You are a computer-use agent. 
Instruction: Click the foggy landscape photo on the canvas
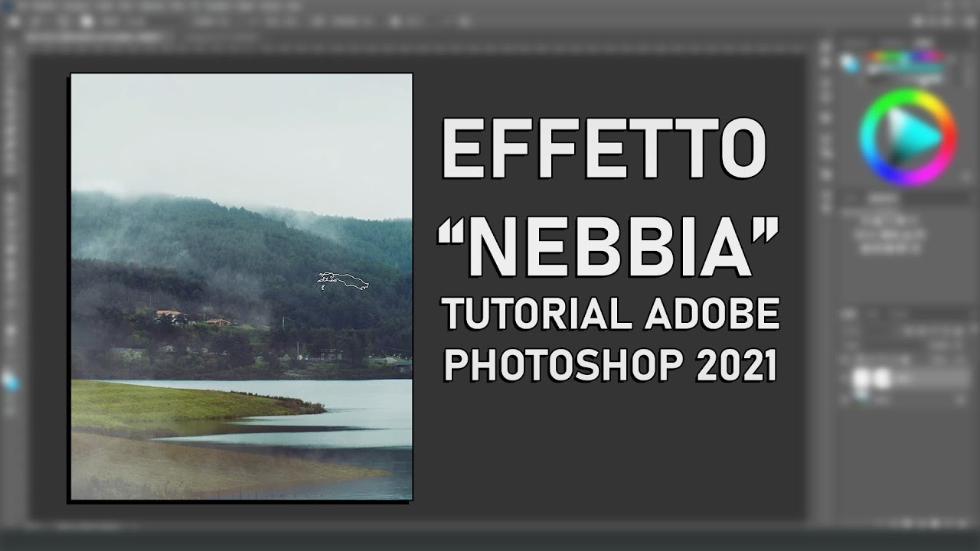241,287
